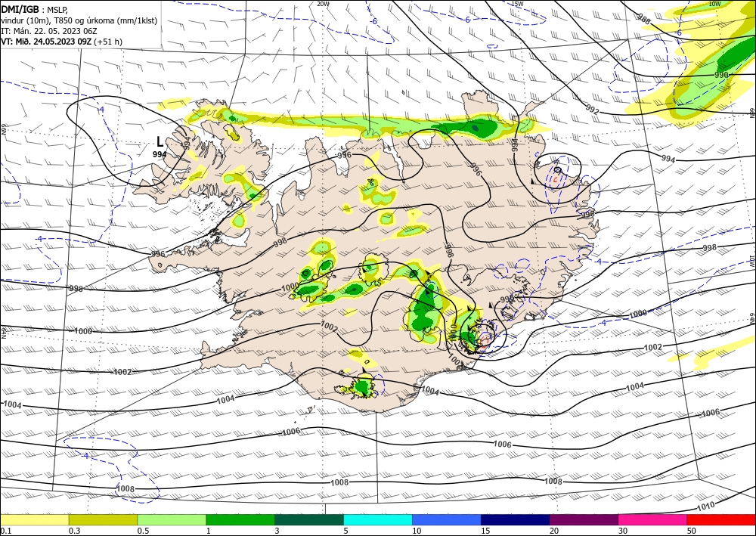Viewport: 756px width, 536px height.
Task: Click the '15W' longitude label
Action: pos(517,4)
